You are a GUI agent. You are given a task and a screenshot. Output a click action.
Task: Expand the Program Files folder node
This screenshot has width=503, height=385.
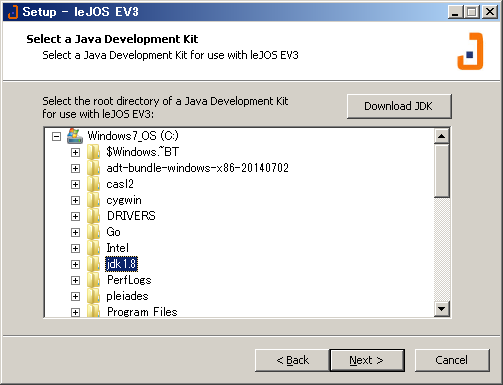75,312
